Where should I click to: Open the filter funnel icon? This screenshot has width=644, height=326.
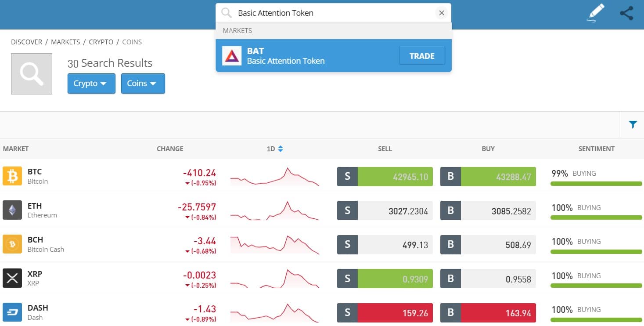pos(633,125)
